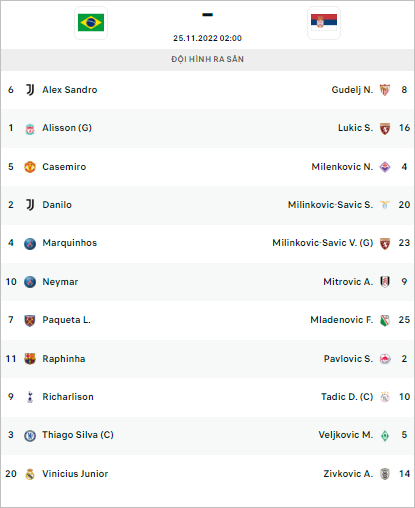Click the Brazil flag icon
Image resolution: width=415 pixels, height=508 pixels.
91,23
